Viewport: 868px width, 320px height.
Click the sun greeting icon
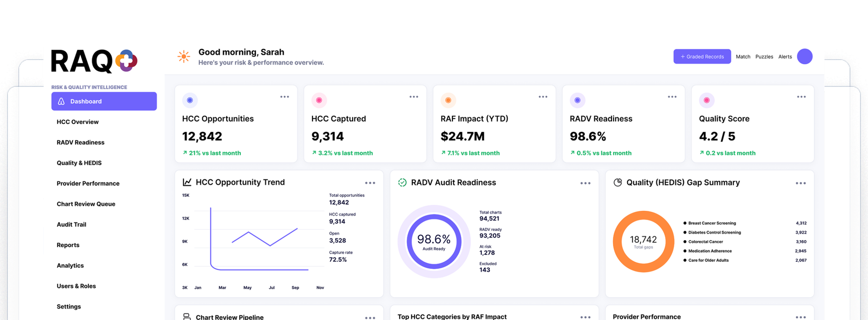coord(184,57)
